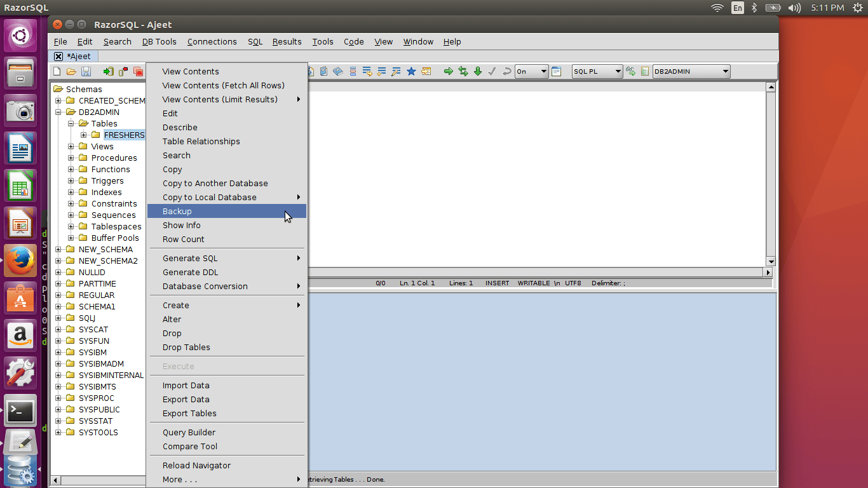
Task: Close the Ajeet tab via X box
Action: [x=58, y=57]
